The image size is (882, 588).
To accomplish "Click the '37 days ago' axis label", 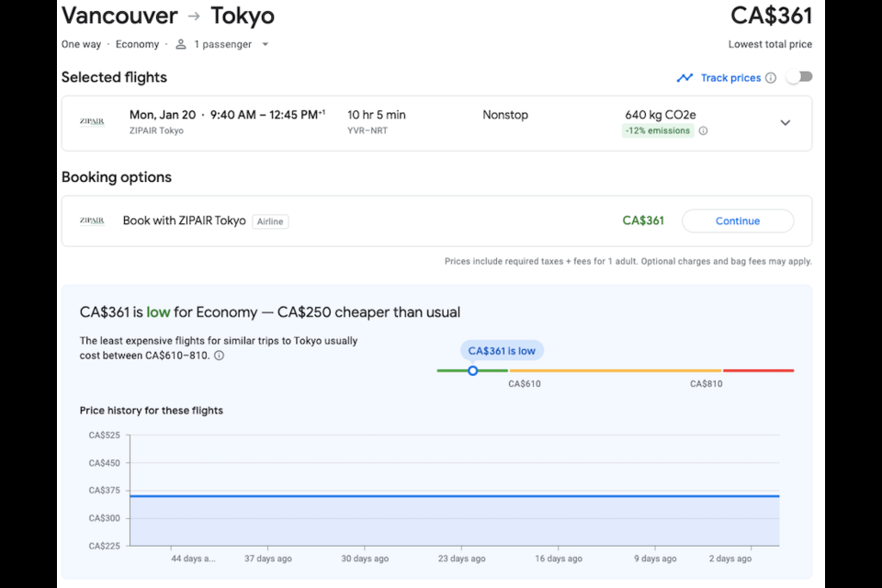I will click(267, 559).
